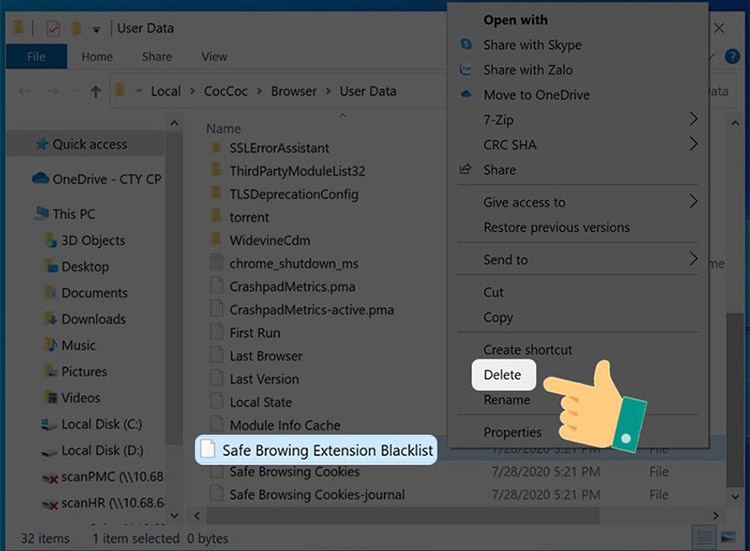Viewport: 750px width, 551px height.
Task: Click the Help question mark icon
Action: pyautogui.click(x=732, y=56)
